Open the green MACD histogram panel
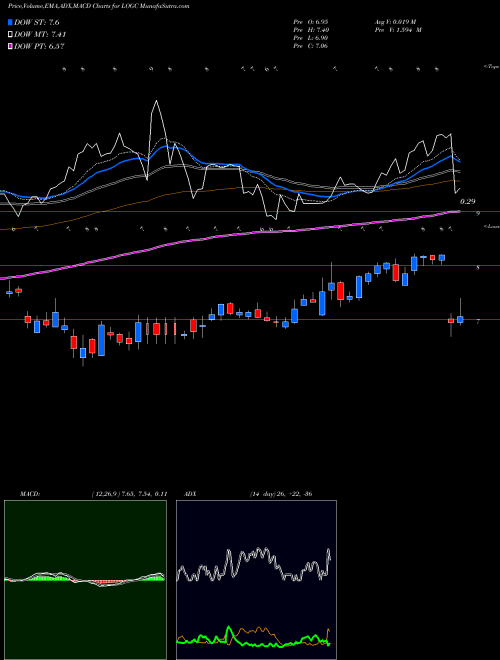 tap(85, 580)
